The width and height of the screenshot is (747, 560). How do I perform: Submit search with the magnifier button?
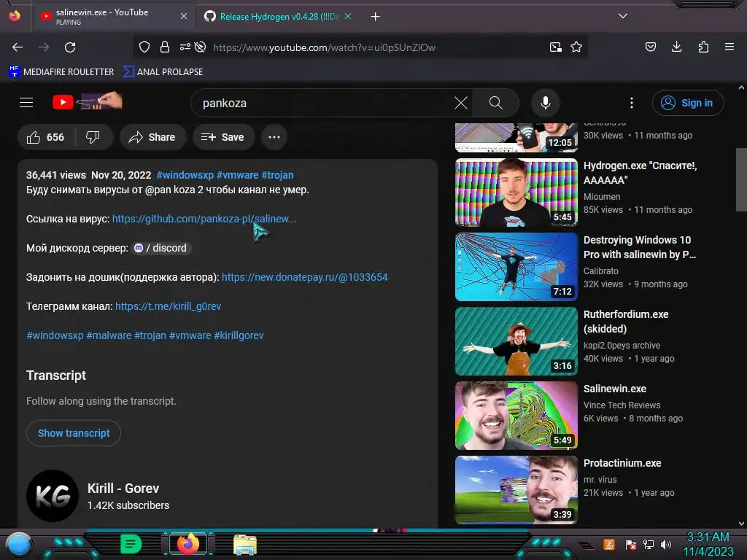pyautogui.click(x=495, y=103)
